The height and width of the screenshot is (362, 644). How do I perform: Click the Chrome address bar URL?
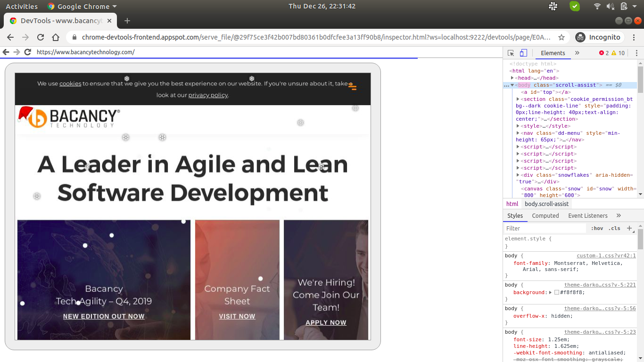[x=316, y=37]
